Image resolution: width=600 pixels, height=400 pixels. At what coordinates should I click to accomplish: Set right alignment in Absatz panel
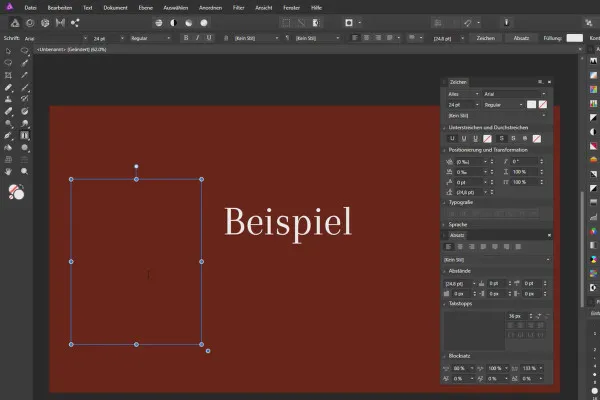(472, 247)
